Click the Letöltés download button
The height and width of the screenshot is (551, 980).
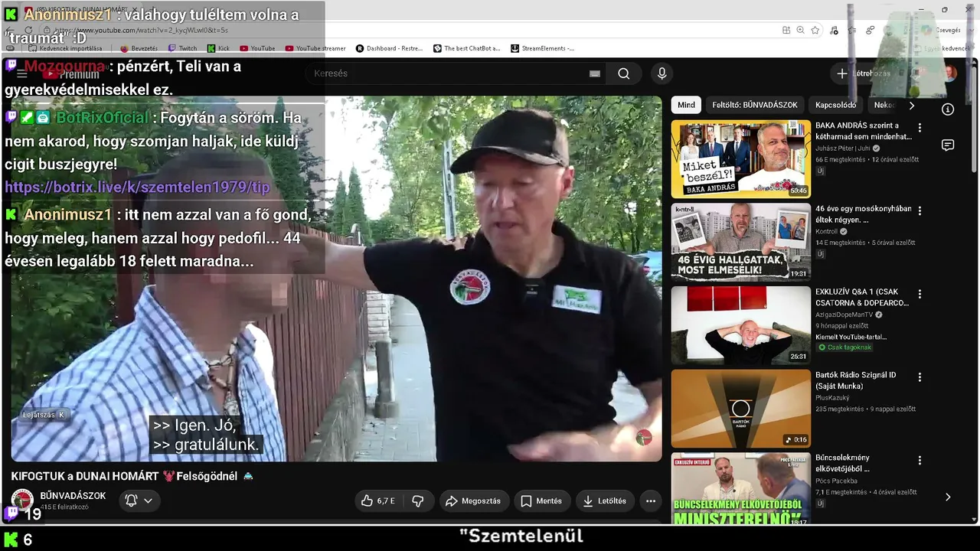tap(605, 501)
